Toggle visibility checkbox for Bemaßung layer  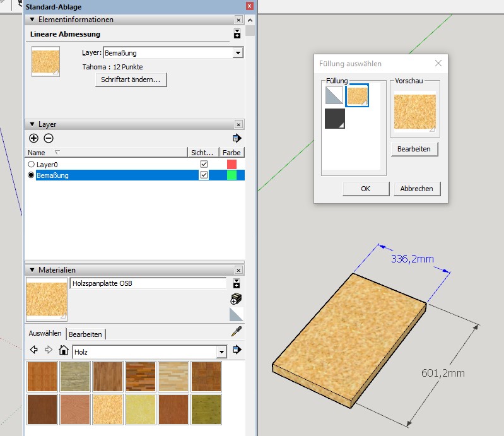[x=204, y=175]
